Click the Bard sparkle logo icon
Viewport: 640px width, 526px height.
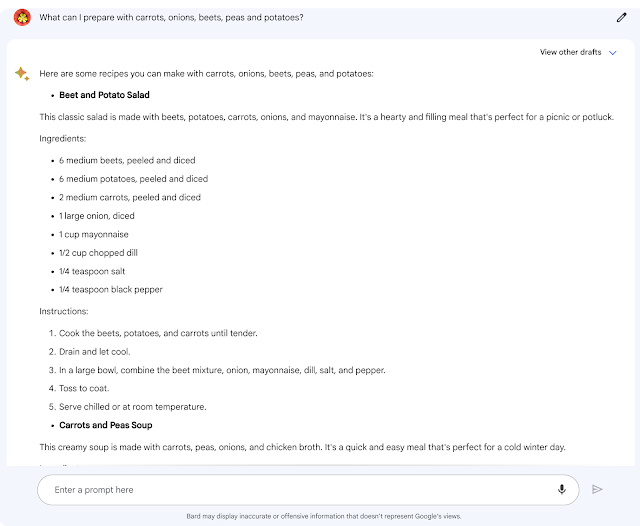(21, 74)
